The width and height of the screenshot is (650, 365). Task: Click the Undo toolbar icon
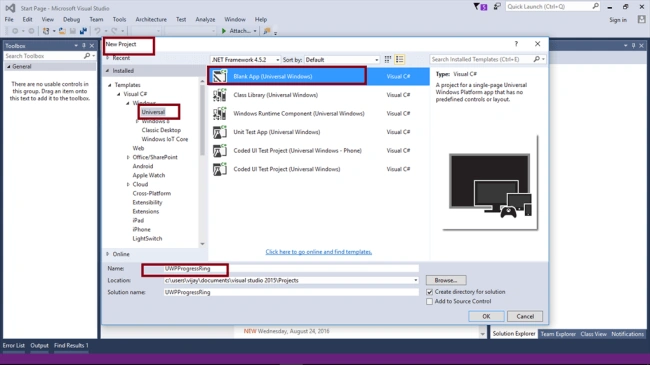pos(97,31)
